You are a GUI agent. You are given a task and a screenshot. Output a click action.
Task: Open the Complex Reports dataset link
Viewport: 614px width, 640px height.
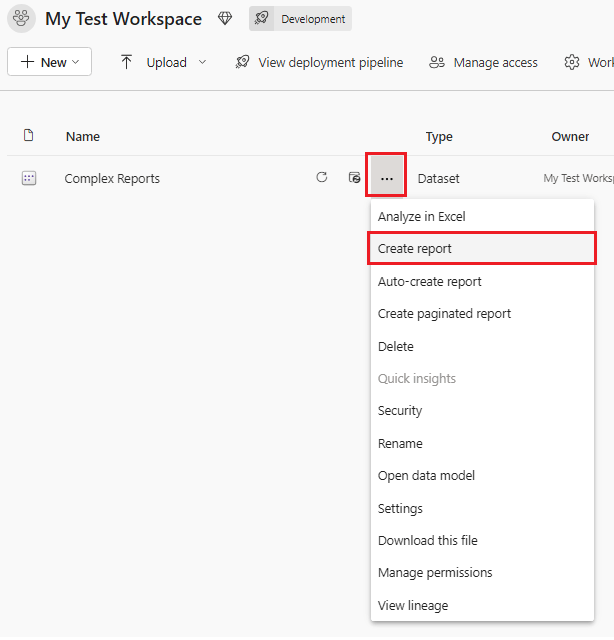tap(112, 178)
